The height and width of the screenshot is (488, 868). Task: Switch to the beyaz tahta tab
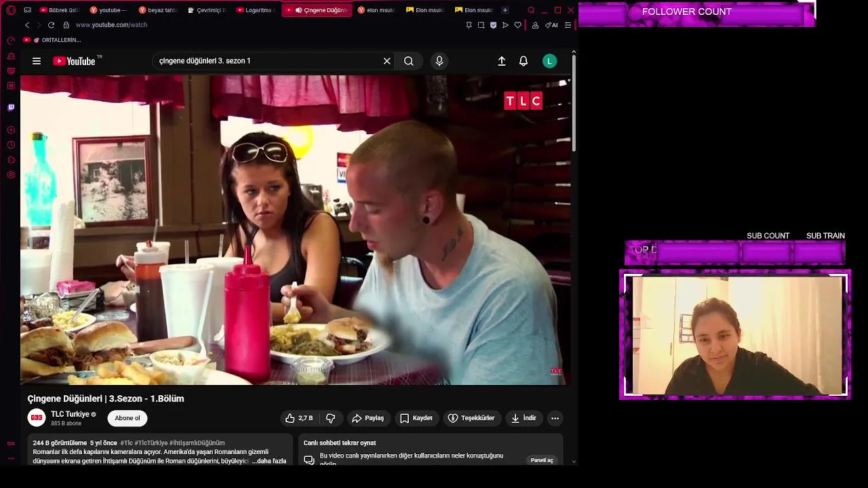[157, 10]
